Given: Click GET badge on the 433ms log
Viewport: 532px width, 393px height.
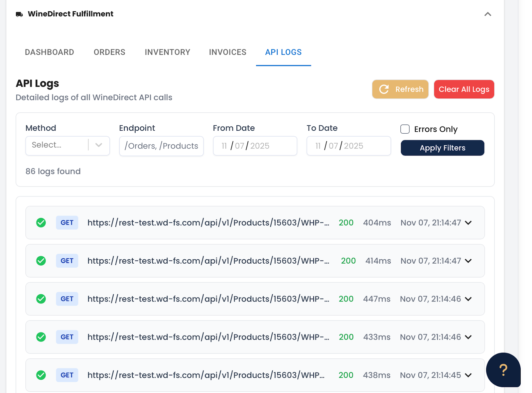Looking at the screenshot, I should (67, 337).
